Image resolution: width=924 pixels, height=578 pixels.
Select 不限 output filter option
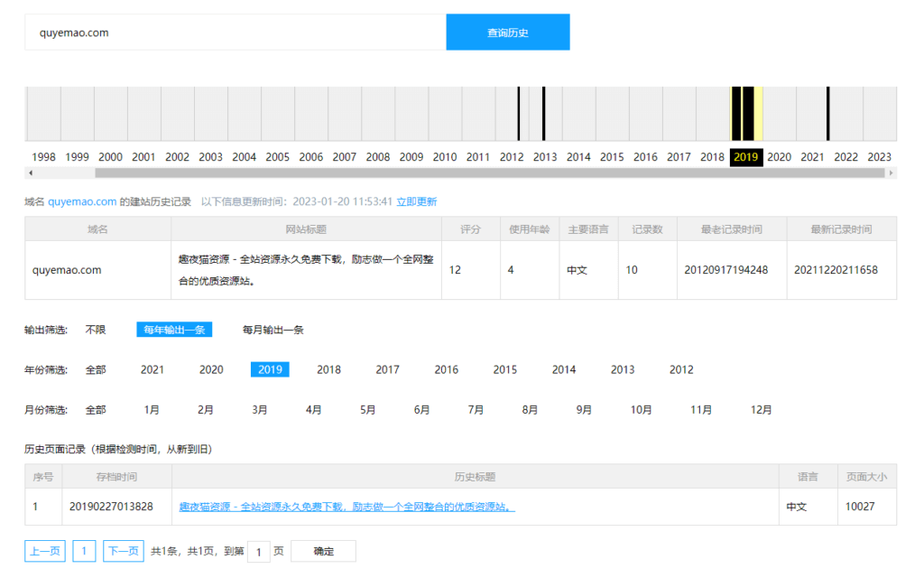click(97, 329)
